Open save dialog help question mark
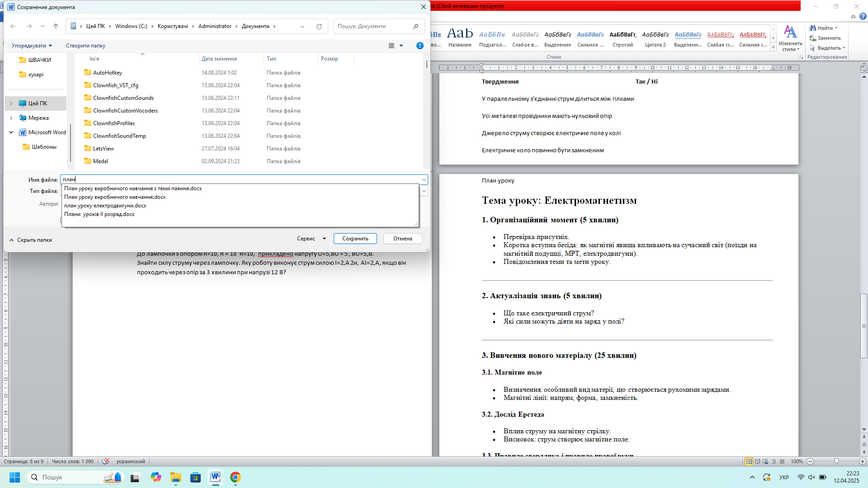Viewport: 868px width, 488px height. click(x=420, y=46)
